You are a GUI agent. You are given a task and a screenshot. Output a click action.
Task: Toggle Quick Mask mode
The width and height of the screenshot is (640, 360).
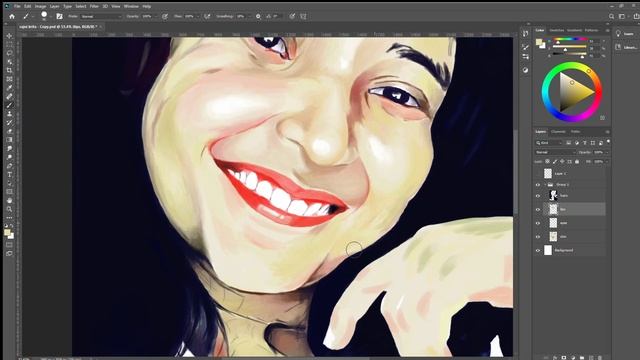pyautogui.click(x=9, y=245)
